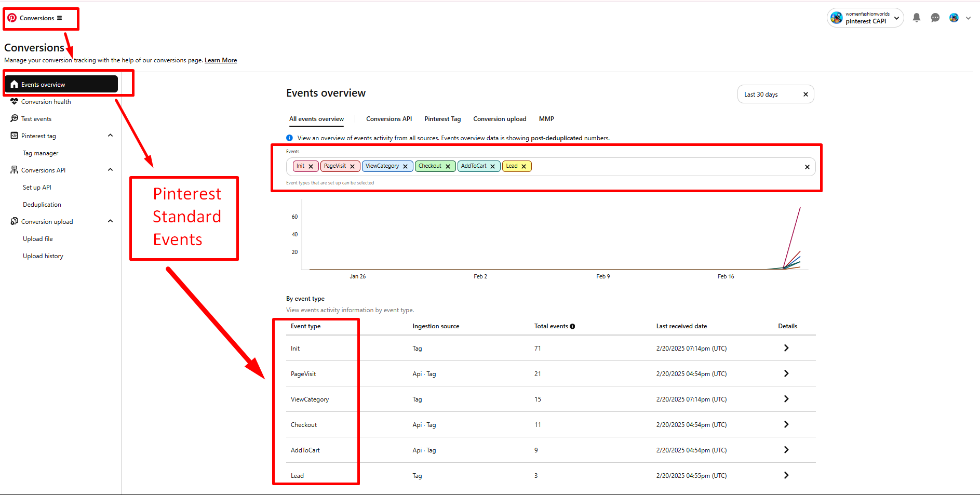Click the Pinterest logo icon

tap(12, 18)
